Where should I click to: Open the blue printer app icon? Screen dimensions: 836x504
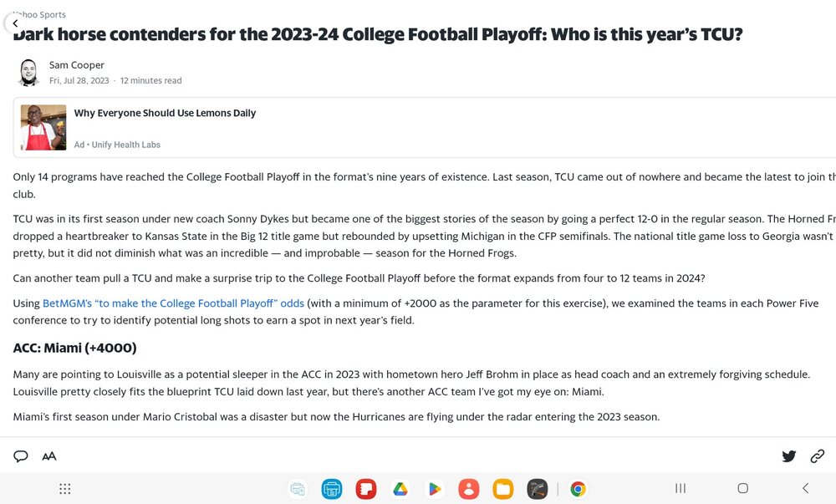(332, 489)
